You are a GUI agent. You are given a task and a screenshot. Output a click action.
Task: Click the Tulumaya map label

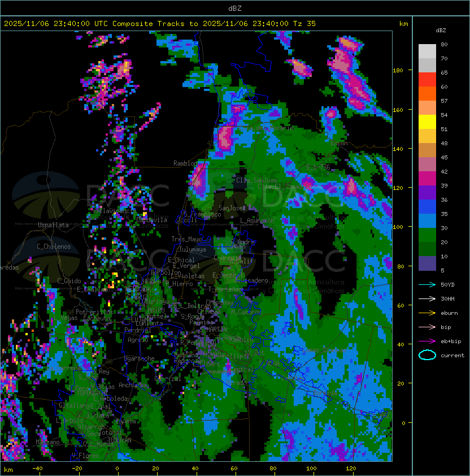click(x=193, y=249)
